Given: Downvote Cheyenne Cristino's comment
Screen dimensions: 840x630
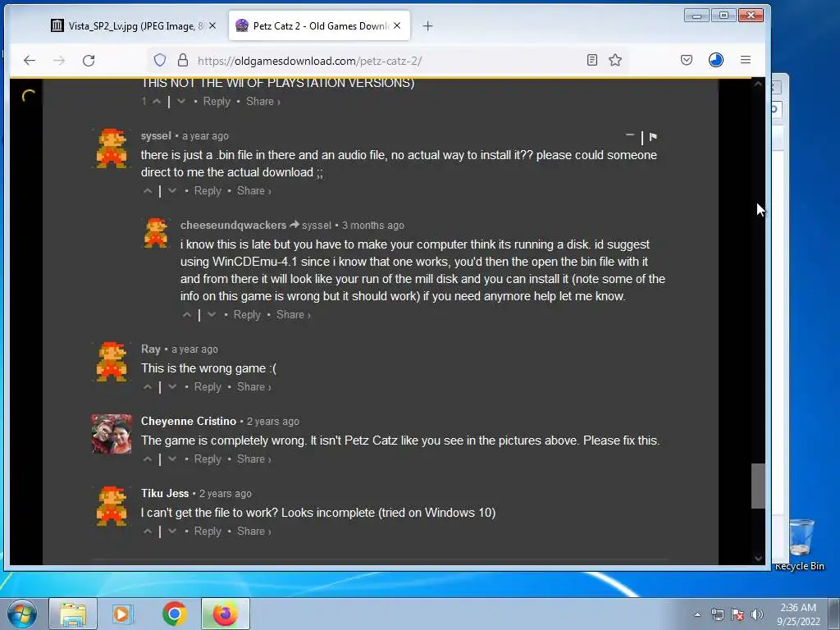Looking at the screenshot, I should pos(172,459).
